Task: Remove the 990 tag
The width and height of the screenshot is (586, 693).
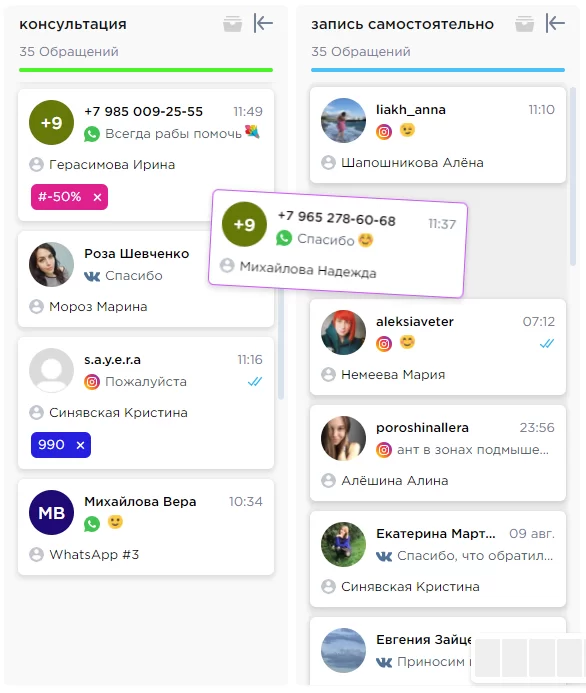Action: 80,445
